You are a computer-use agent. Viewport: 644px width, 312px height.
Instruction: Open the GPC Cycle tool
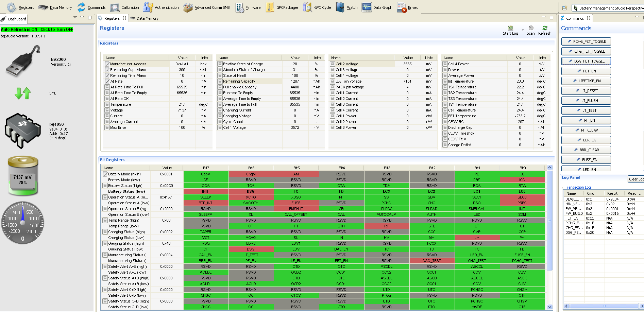pyautogui.click(x=317, y=7)
